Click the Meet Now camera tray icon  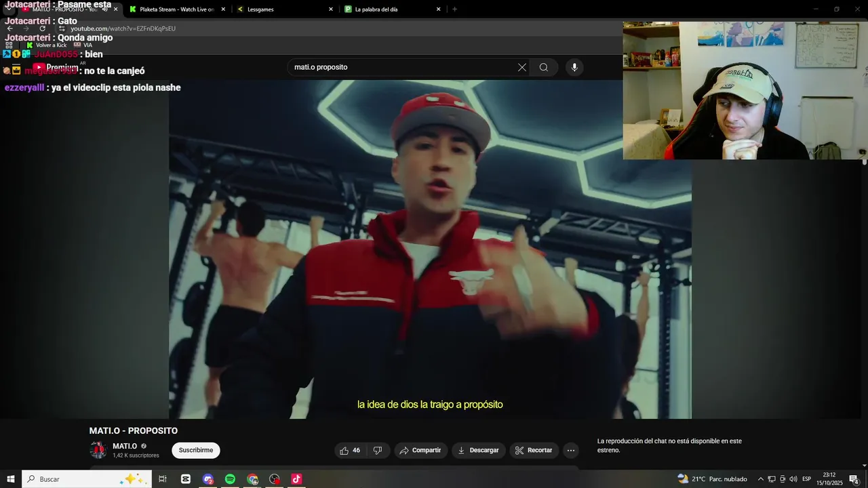(x=783, y=479)
